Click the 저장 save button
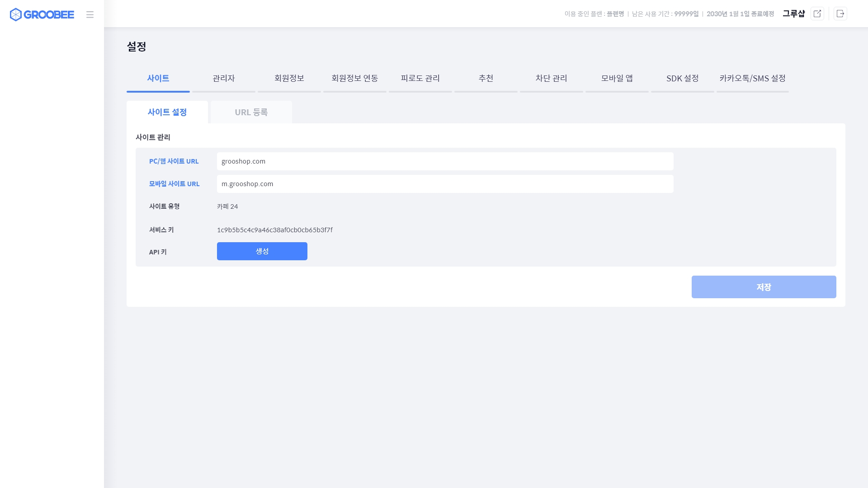This screenshot has width=868, height=488. [x=764, y=287]
